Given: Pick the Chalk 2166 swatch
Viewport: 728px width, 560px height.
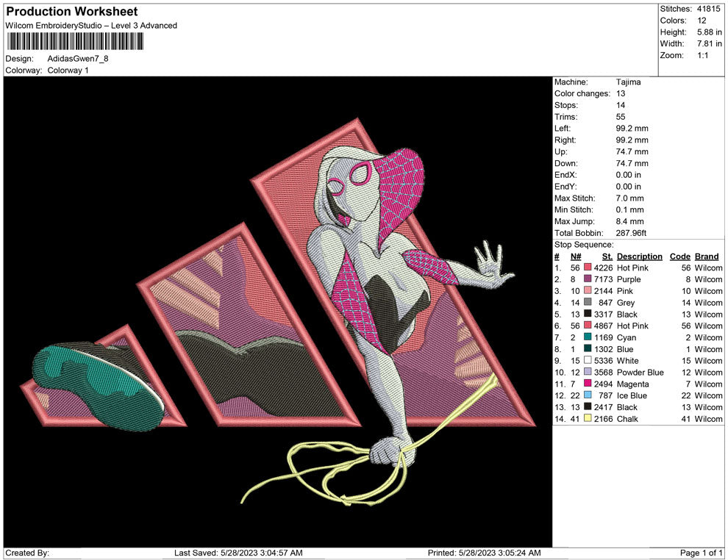Looking at the screenshot, I should click(588, 418).
